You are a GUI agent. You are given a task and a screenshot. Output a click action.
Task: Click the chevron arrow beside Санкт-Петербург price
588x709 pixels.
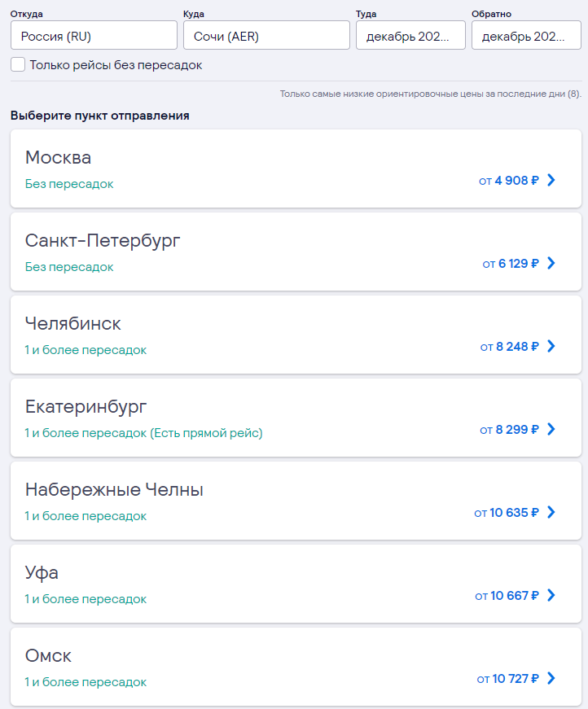pos(551,263)
